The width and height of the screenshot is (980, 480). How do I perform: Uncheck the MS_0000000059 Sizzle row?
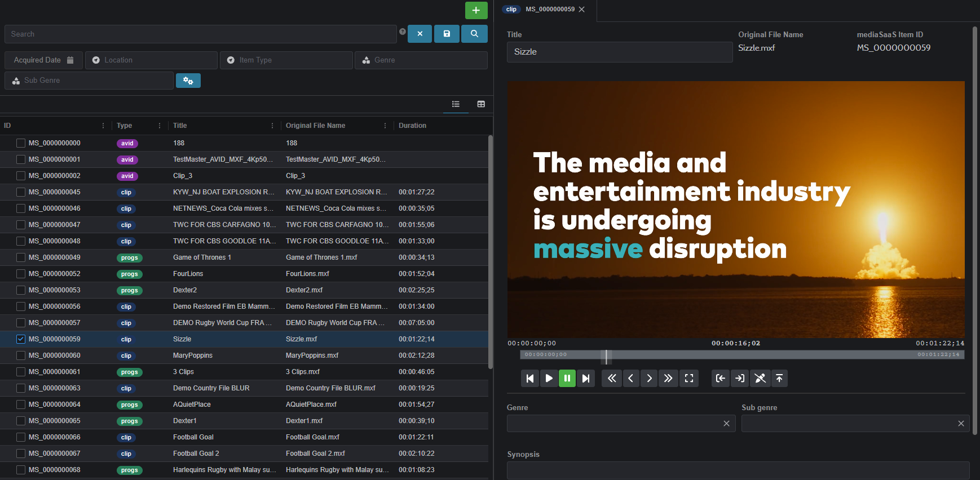click(21, 339)
